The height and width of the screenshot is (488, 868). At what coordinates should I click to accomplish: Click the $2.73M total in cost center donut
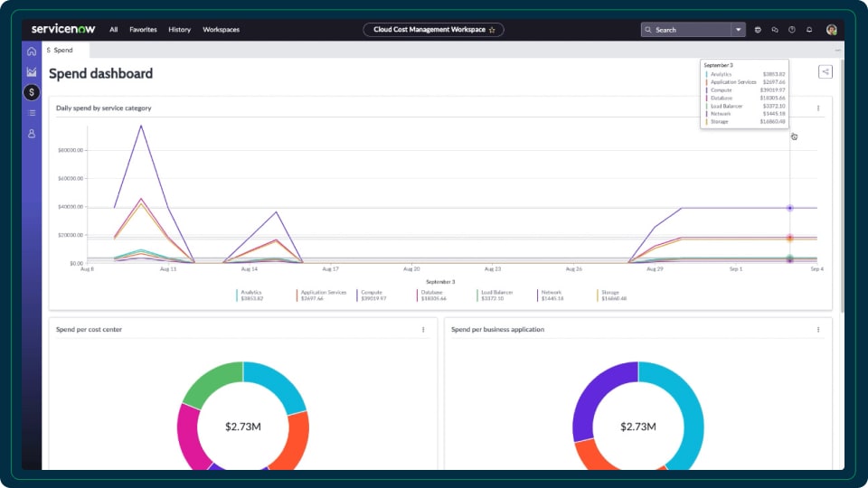[x=243, y=427]
